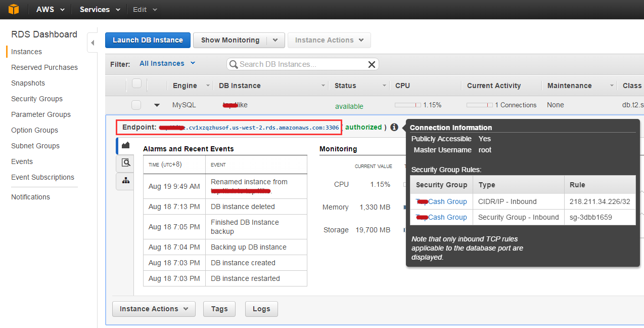Screen dimensions: 644x328
Task: Select the monitoring chart tab icon
Action: point(125,145)
